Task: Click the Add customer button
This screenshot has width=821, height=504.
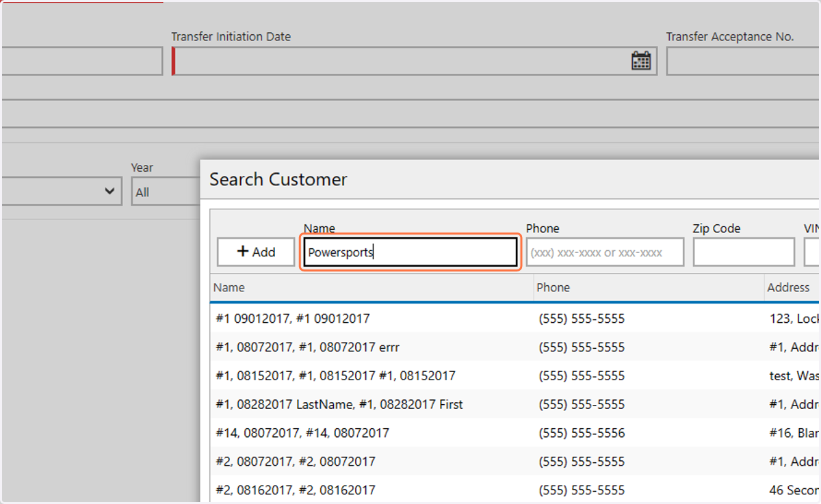Action: (x=256, y=252)
